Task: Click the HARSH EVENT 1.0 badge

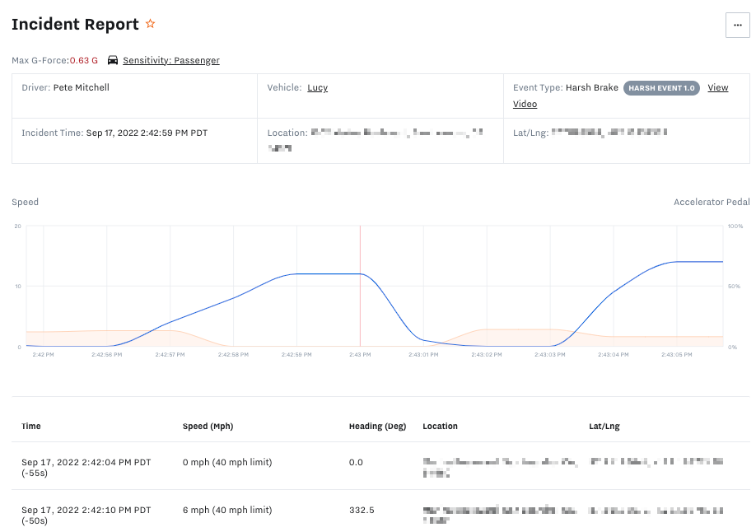Action: coord(661,87)
